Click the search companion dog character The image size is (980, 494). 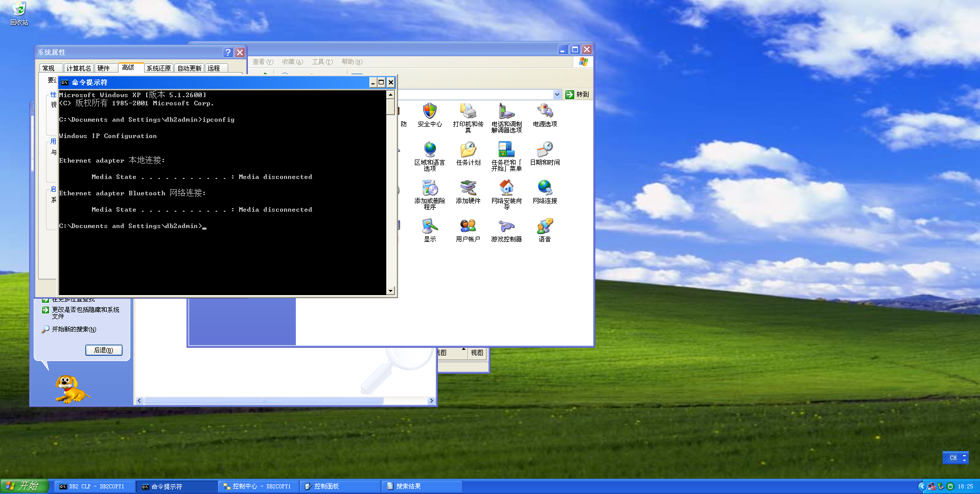72,389
